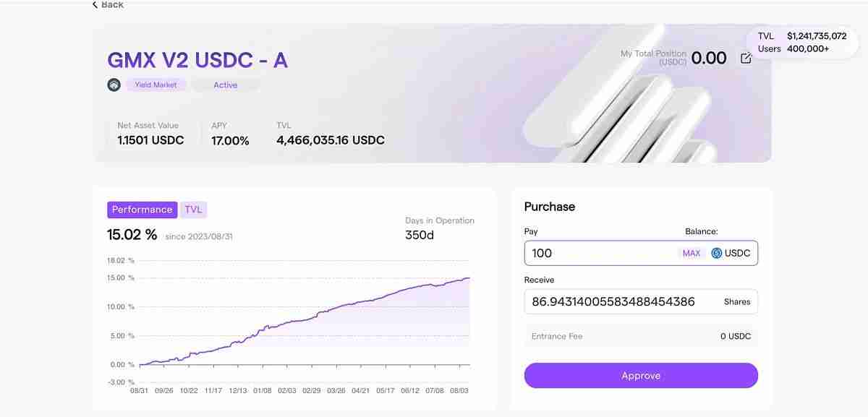
Task: Switch to the Performance chart tab
Action: point(142,210)
